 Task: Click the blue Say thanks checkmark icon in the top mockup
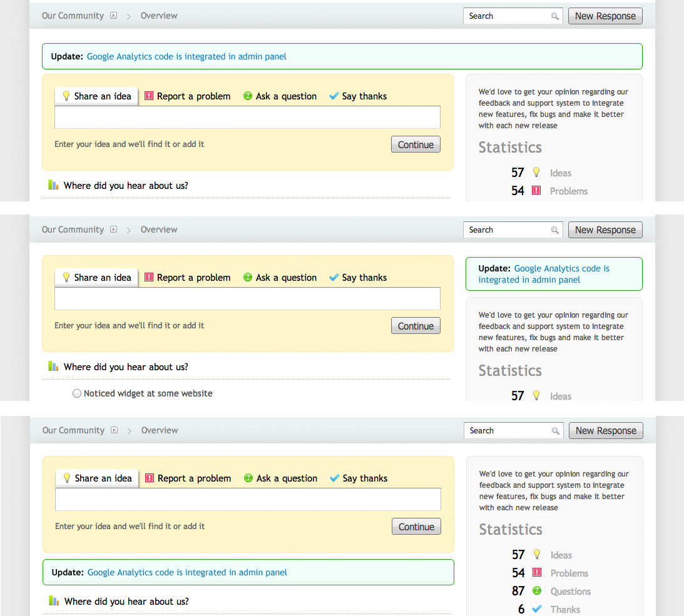tap(334, 96)
